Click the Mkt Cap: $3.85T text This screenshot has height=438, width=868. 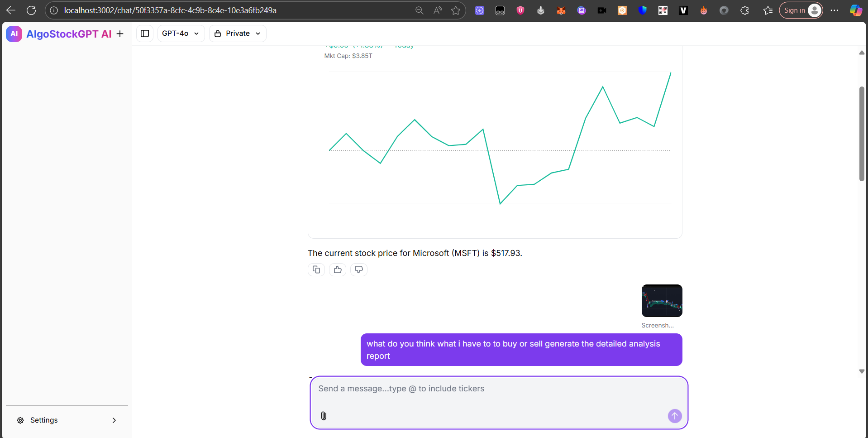pos(348,56)
